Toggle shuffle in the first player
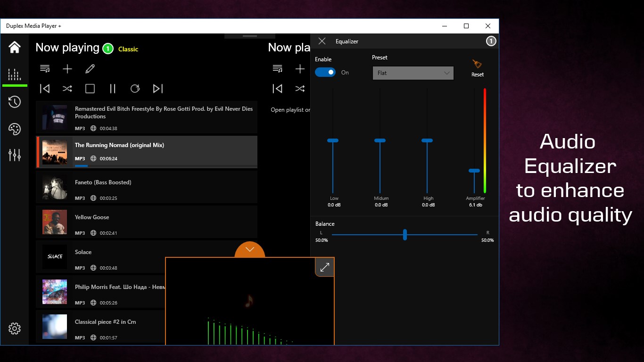This screenshot has height=362, width=644. click(x=67, y=89)
